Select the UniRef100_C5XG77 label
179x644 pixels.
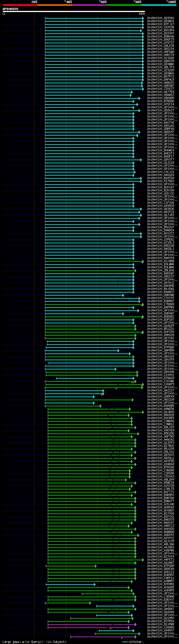pos(161,89)
